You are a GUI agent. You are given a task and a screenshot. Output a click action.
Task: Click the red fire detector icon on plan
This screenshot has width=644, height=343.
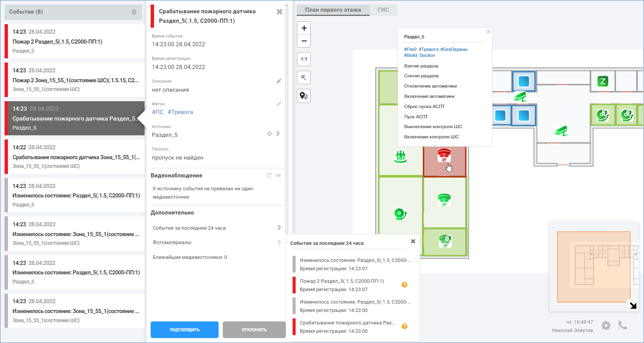click(x=444, y=155)
